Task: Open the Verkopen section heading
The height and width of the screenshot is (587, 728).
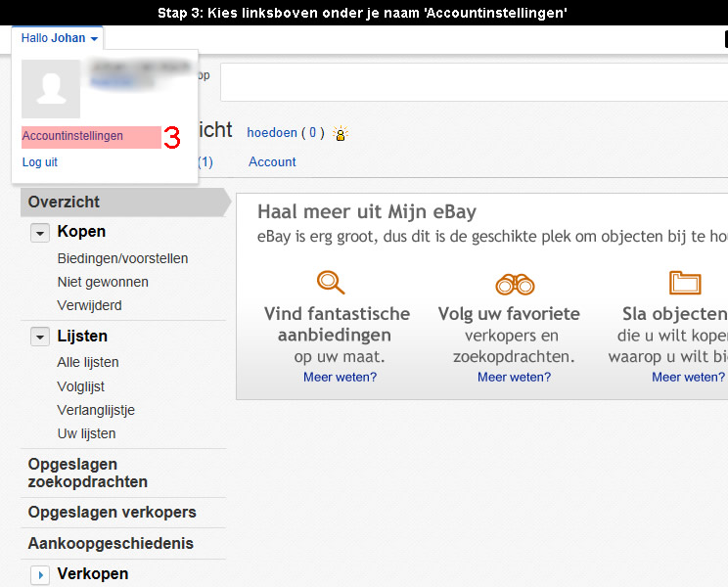Action: 92,574
